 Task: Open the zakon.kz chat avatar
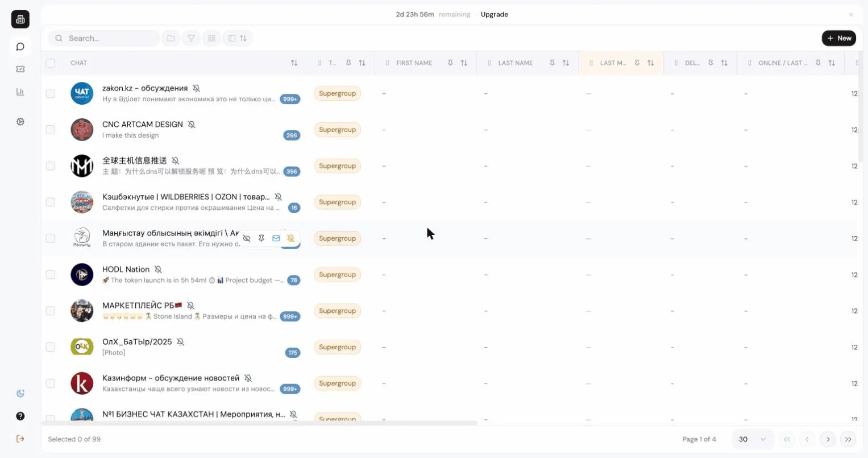tap(82, 93)
